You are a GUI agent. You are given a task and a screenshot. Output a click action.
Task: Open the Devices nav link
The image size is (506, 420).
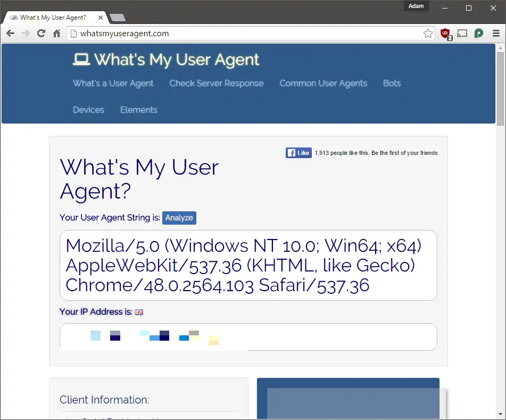click(88, 110)
